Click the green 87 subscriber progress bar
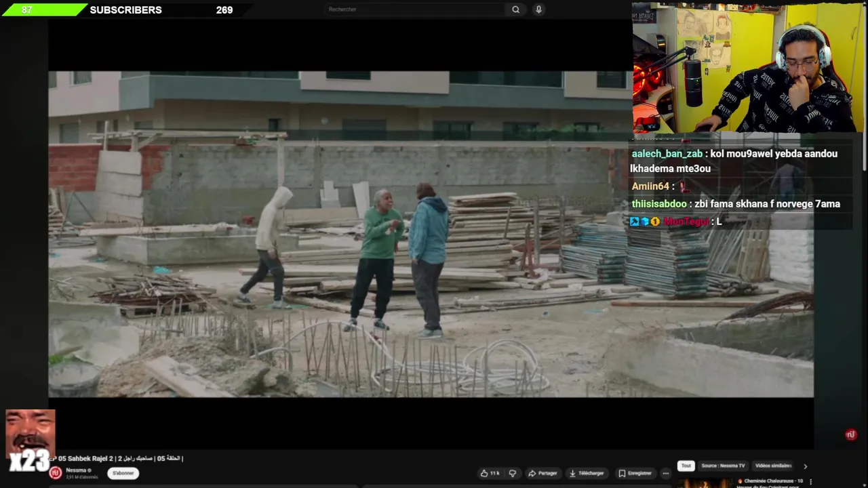 point(43,9)
